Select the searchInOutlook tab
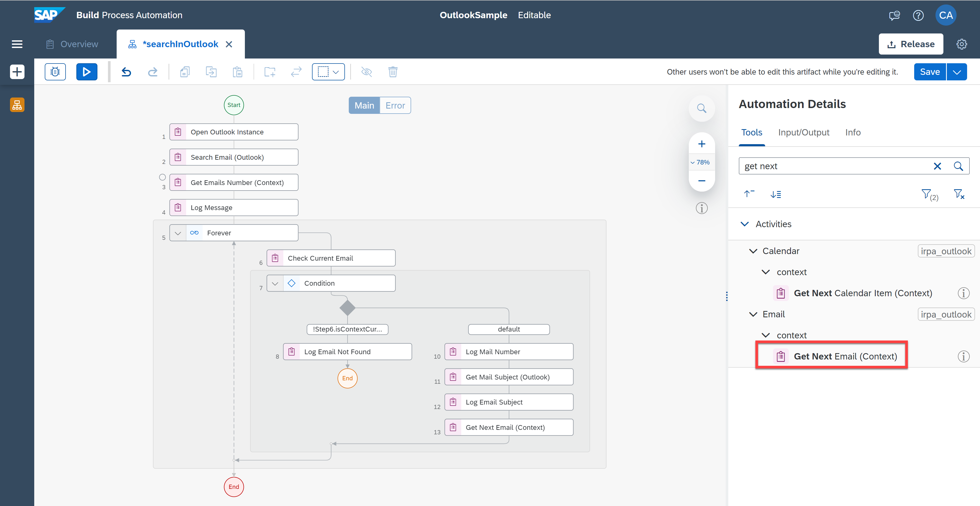 (180, 44)
